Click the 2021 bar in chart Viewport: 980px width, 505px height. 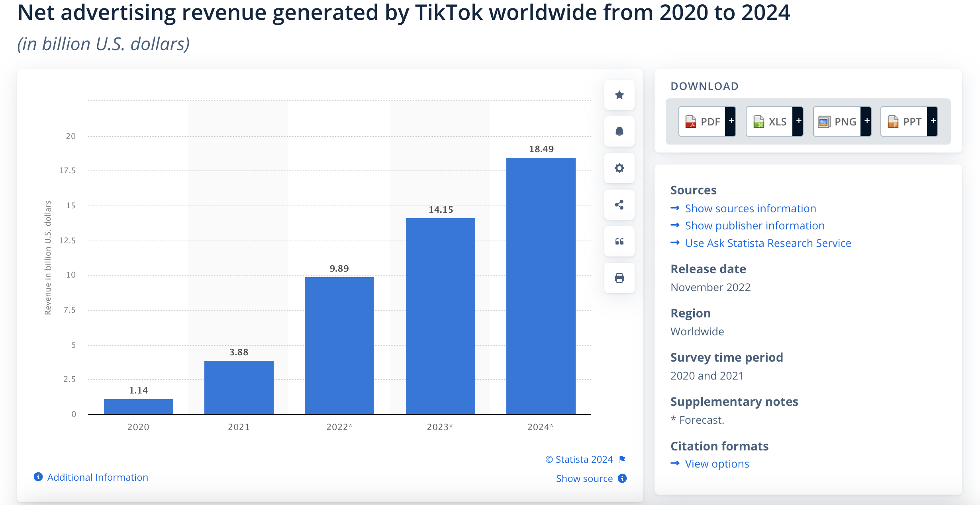(x=239, y=388)
